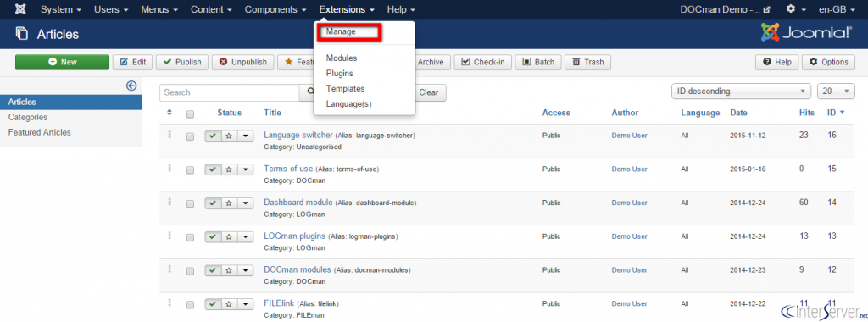This screenshot has height=322, width=868.
Task: Click the DOCman Demo site preview link
Action: click(x=725, y=9)
